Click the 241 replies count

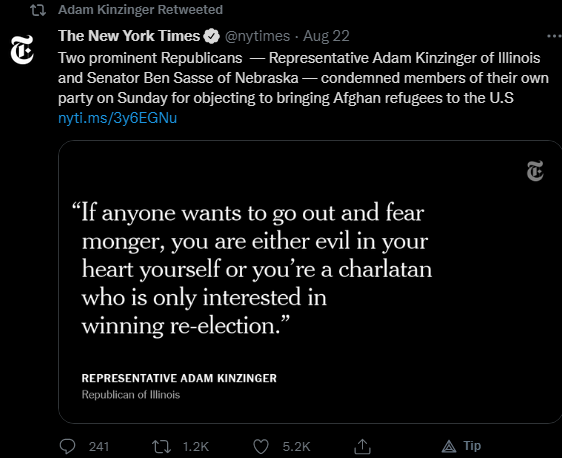[x=99, y=447]
